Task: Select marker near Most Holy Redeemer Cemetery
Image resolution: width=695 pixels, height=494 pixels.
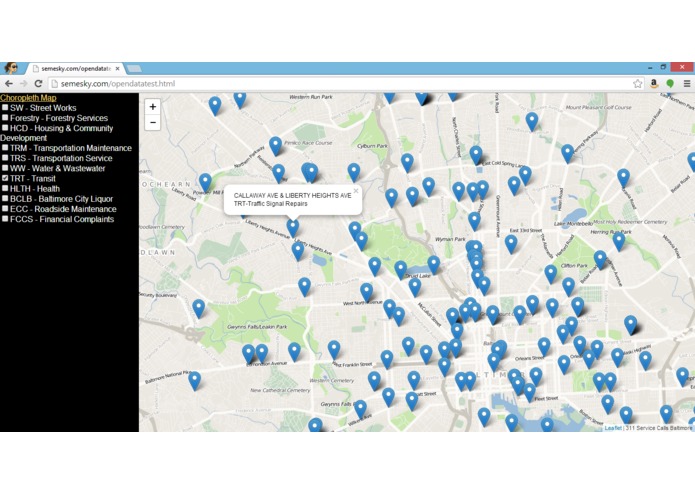Action: pyautogui.click(x=619, y=241)
